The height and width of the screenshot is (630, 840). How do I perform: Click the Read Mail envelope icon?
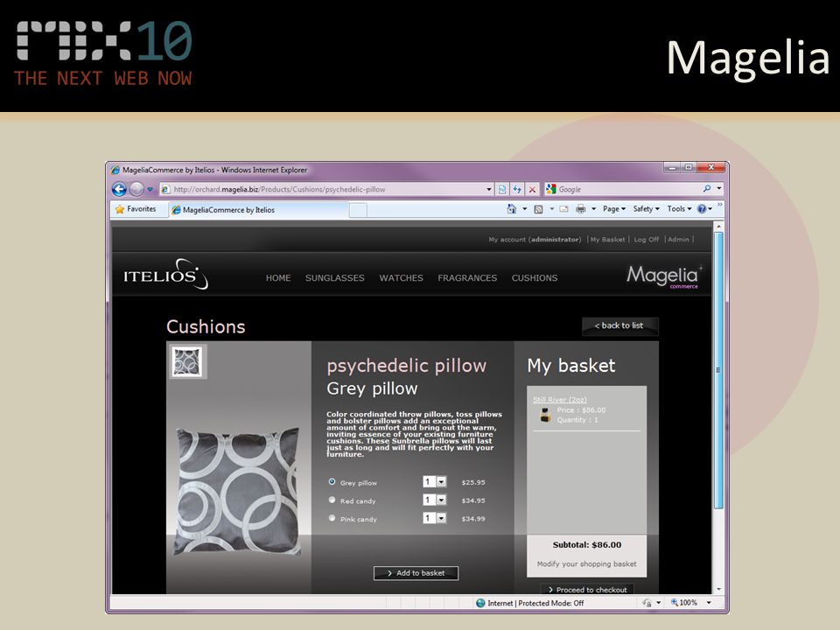[x=564, y=209]
